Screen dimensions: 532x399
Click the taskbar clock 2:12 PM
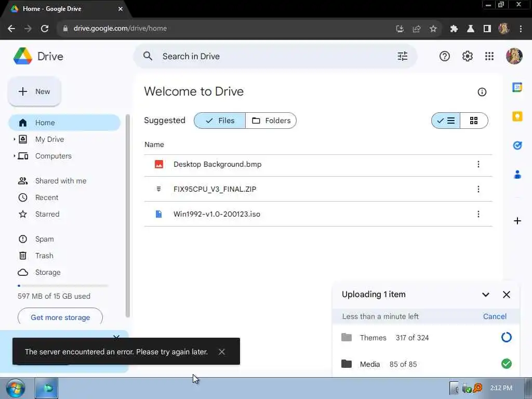tap(501, 388)
